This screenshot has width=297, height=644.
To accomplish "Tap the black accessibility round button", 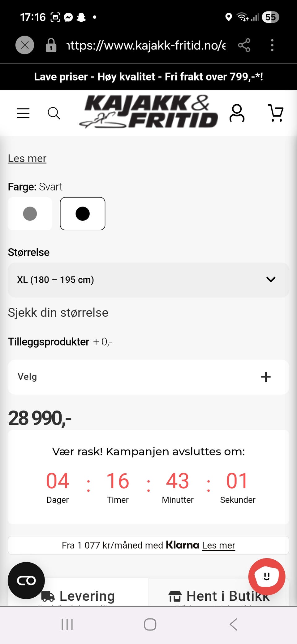I will click(x=26, y=581).
